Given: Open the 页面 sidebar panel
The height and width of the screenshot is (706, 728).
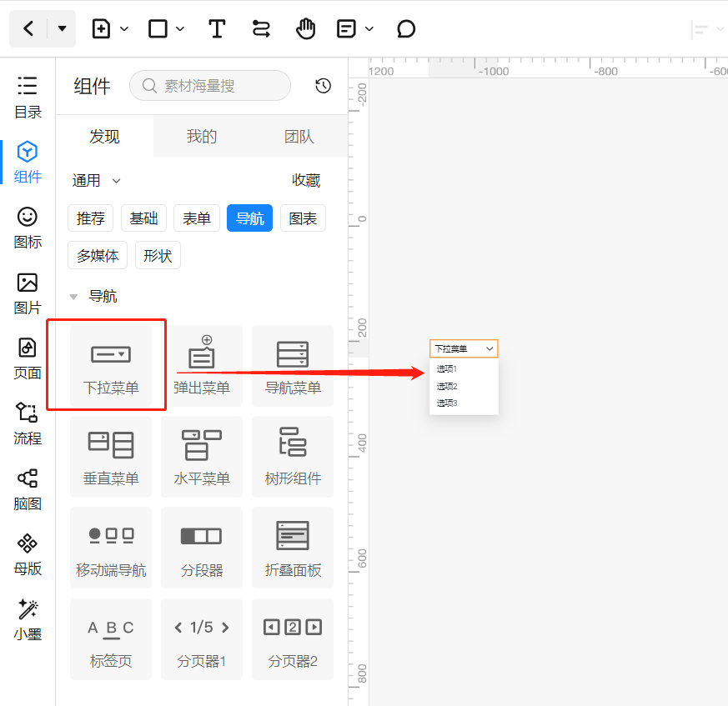Looking at the screenshot, I should [28, 358].
